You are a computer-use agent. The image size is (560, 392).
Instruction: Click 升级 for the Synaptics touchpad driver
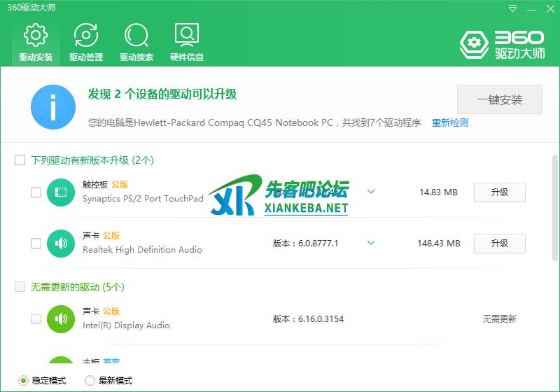(x=499, y=192)
